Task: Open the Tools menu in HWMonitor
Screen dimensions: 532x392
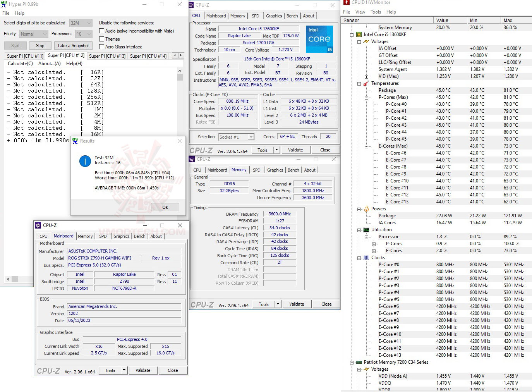Action: coord(376,12)
